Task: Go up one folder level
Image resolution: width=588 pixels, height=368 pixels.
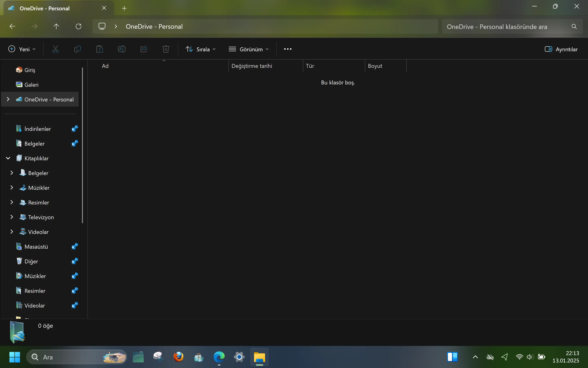Action: point(56,26)
